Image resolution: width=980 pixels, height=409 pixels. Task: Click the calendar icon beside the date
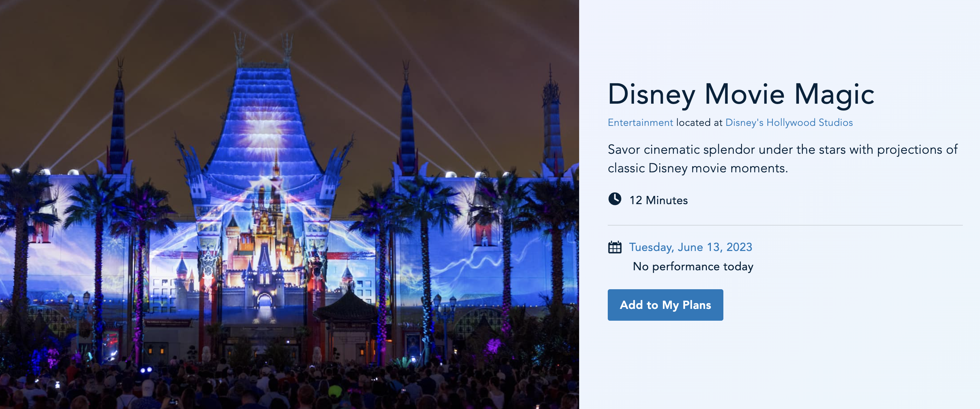point(615,247)
